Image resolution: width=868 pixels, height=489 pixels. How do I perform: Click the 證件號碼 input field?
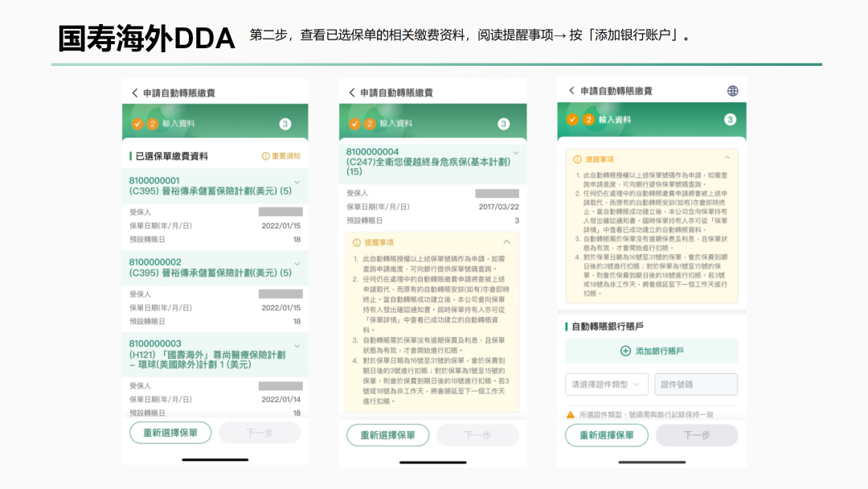point(696,384)
